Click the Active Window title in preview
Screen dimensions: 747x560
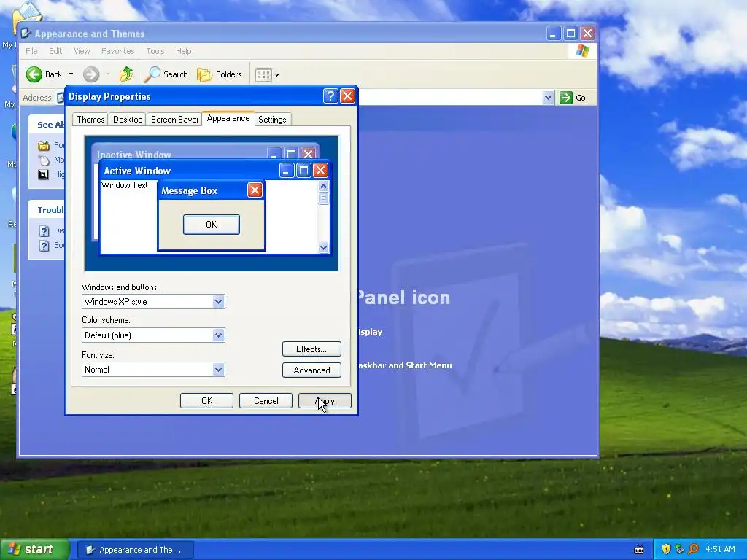tap(137, 171)
